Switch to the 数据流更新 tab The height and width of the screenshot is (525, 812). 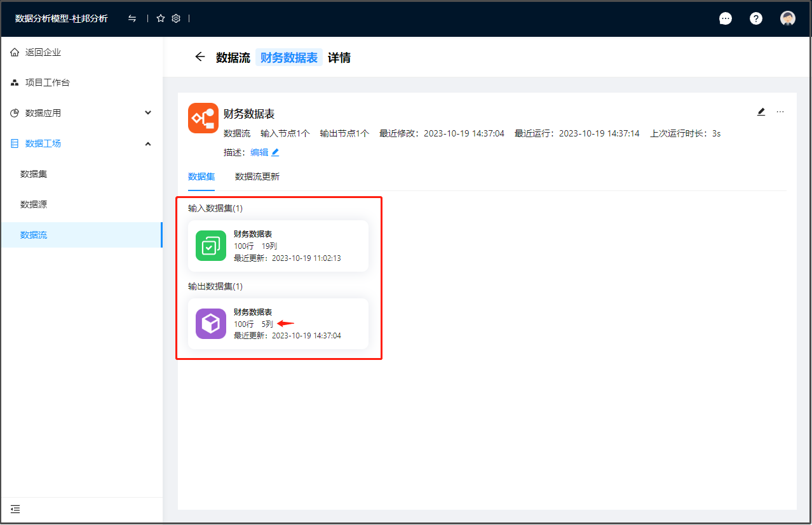[x=257, y=176]
